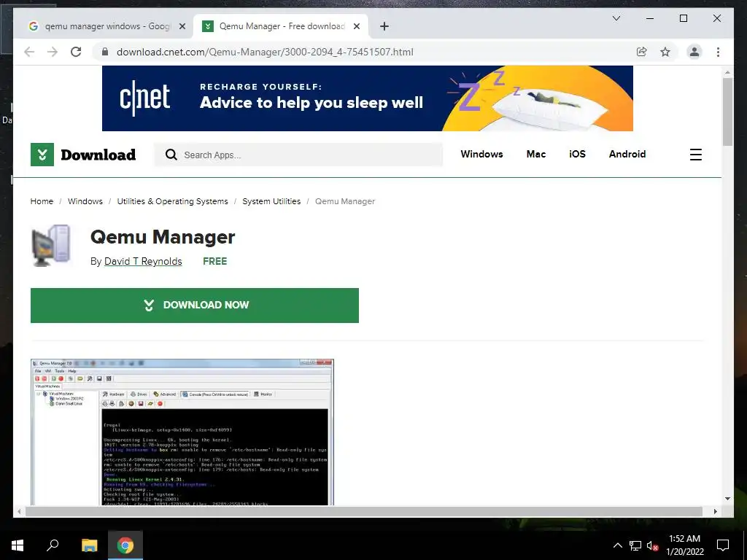Open the Windows category
This screenshot has width=747, height=560.
pos(481,155)
